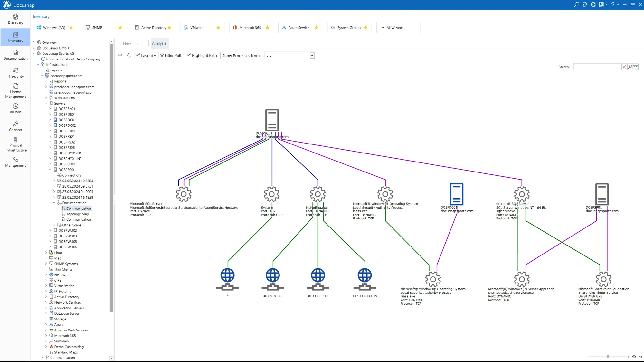Screen dimensions: 644x362
Task: Open the Management section
Action: (15, 162)
